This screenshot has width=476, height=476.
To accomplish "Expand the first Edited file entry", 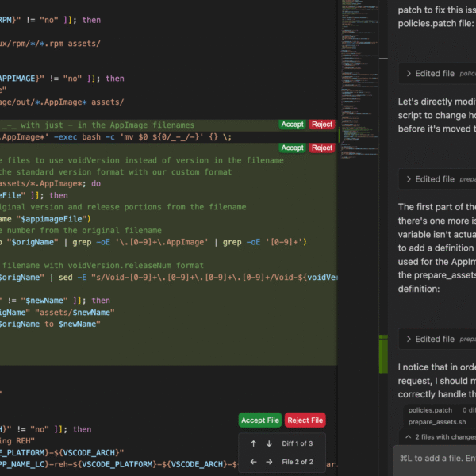I will pos(437,74).
